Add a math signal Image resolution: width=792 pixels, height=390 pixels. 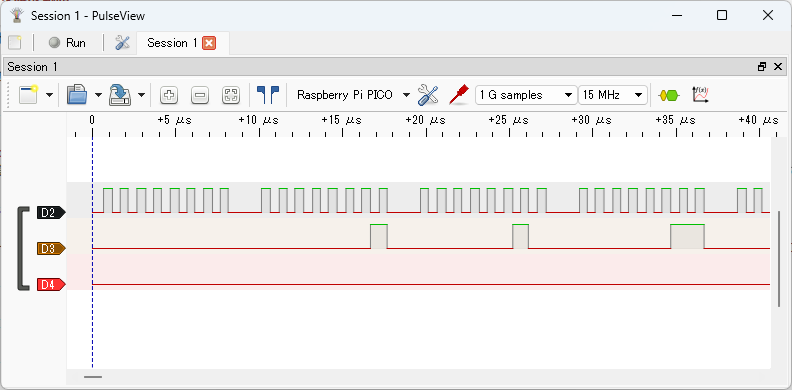click(x=701, y=94)
